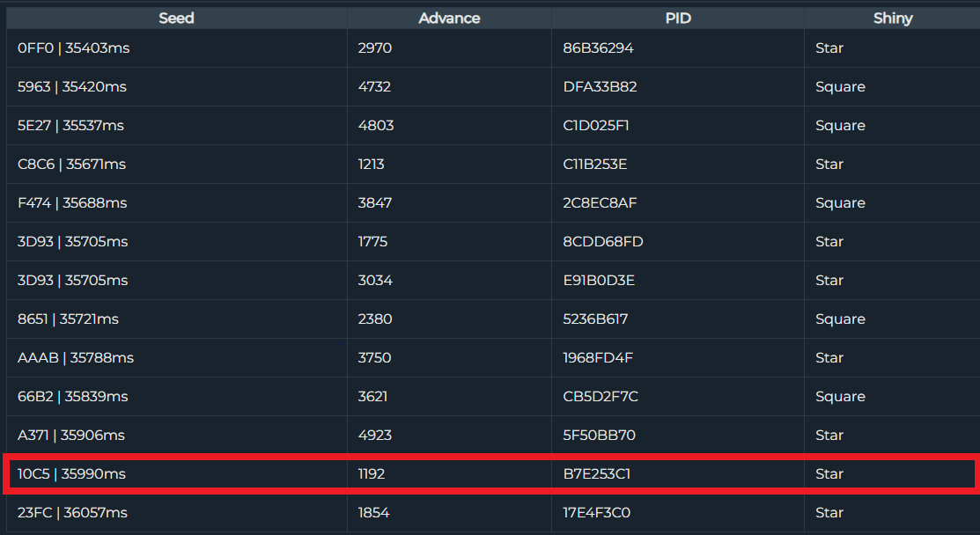The width and height of the screenshot is (980, 535).
Task: Click Star in the 23FC row
Action: tap(829, 512)
